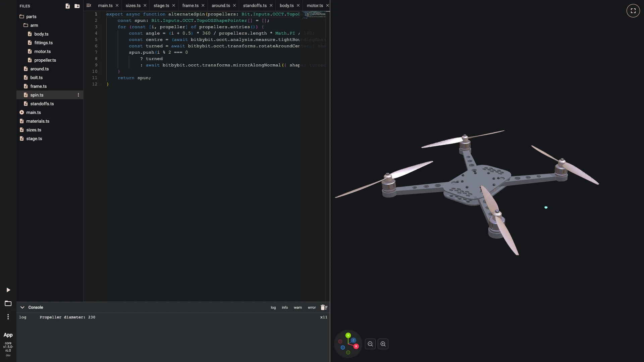Viewport: 644px width, 362px height.
Task: Collapse the Console panel chevron
Action: pos(22,307)
